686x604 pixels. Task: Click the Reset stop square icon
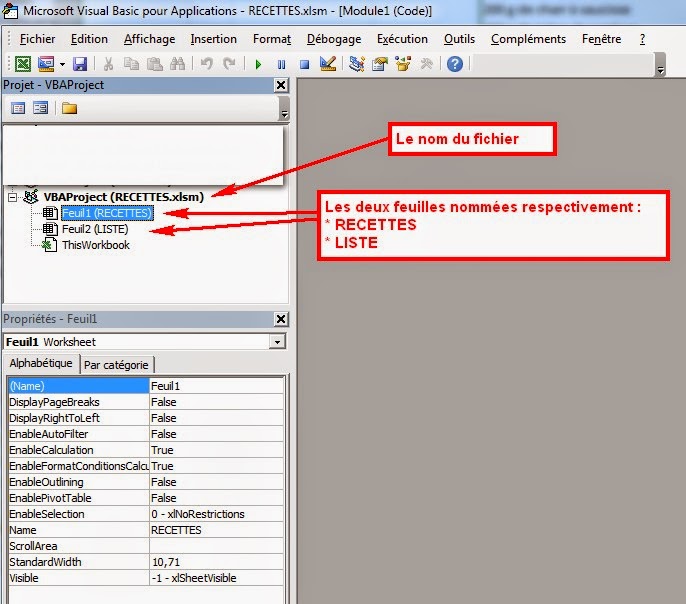(304, 64)
